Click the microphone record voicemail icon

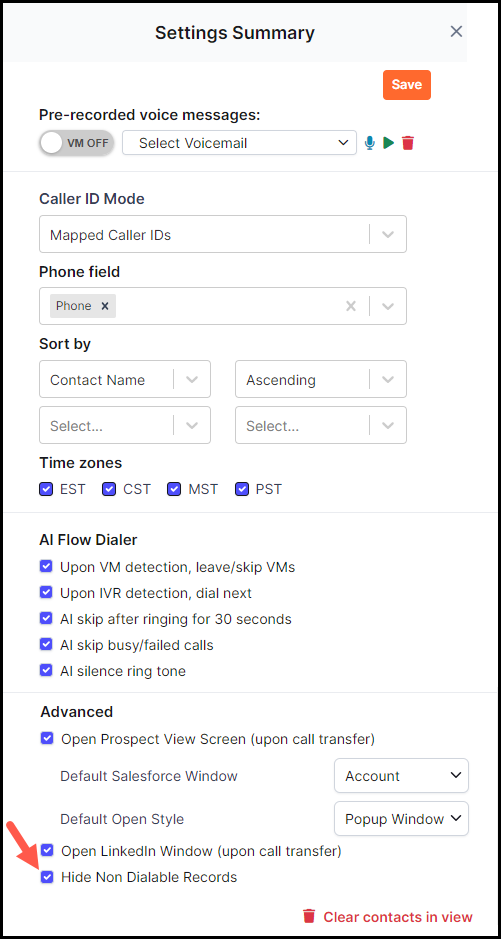click(x=370, y=143)
